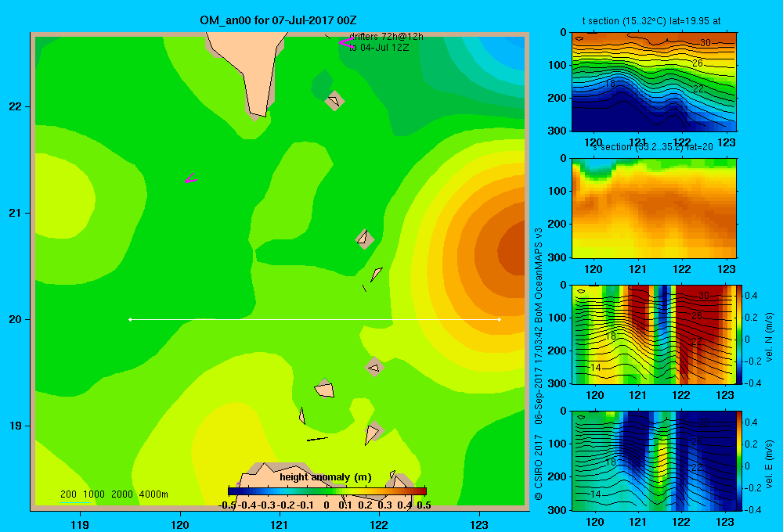The width and height of the screenshot is (783, 532).
Task: Click the small island near latitude 22 below peninsula
Action: 334,101
